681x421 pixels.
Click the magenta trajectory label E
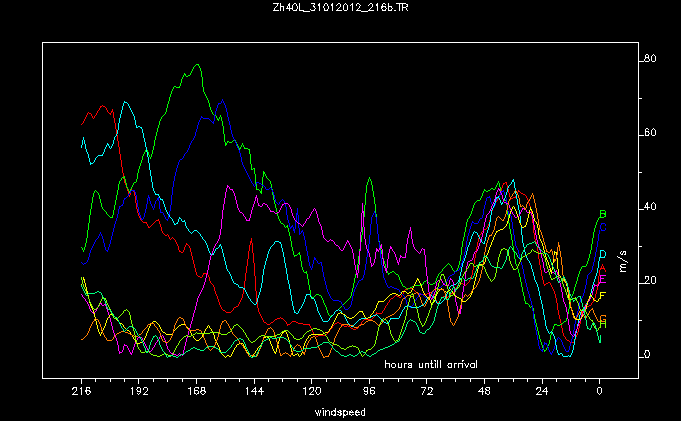pyautogui.click(x=602, y=280)
